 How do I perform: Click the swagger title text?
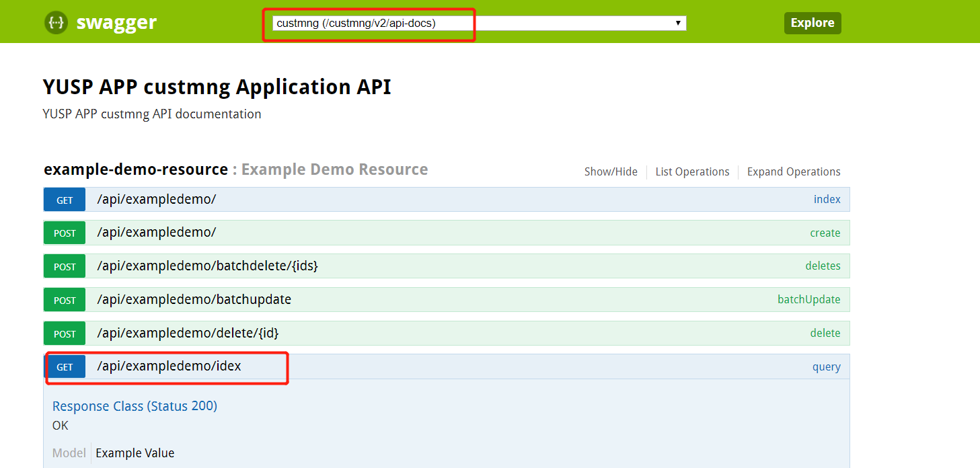pyautogui.click(x=116, y=22)
